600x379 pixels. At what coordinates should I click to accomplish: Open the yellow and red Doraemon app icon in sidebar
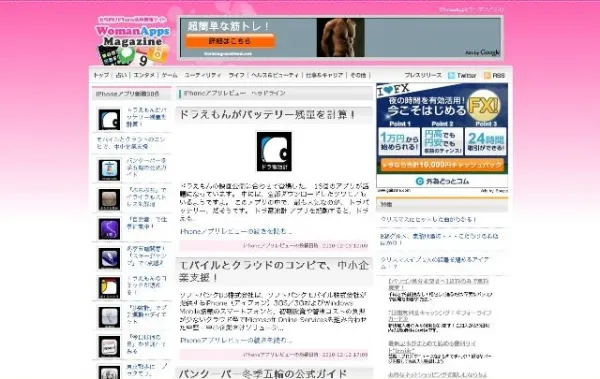(109, 288)
